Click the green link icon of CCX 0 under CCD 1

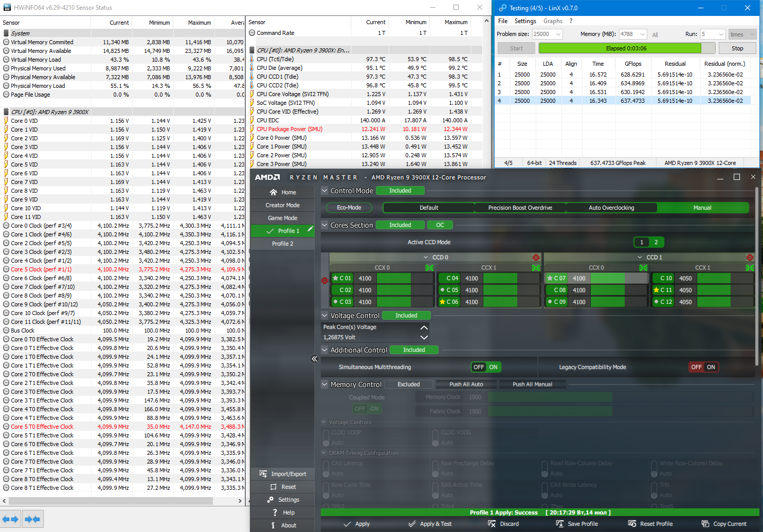(x=643, y=268)
